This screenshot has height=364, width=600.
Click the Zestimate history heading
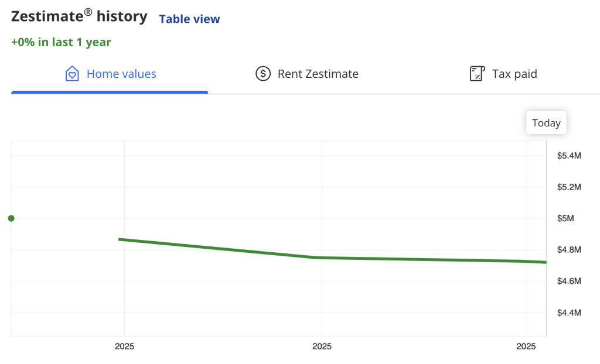point(79,17)
